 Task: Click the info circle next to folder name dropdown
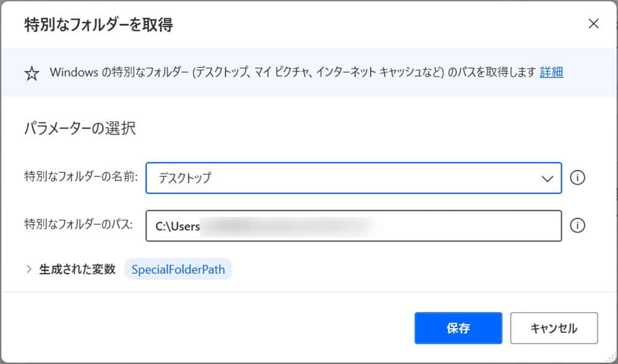pyautogui.click(x=577, y=178)
